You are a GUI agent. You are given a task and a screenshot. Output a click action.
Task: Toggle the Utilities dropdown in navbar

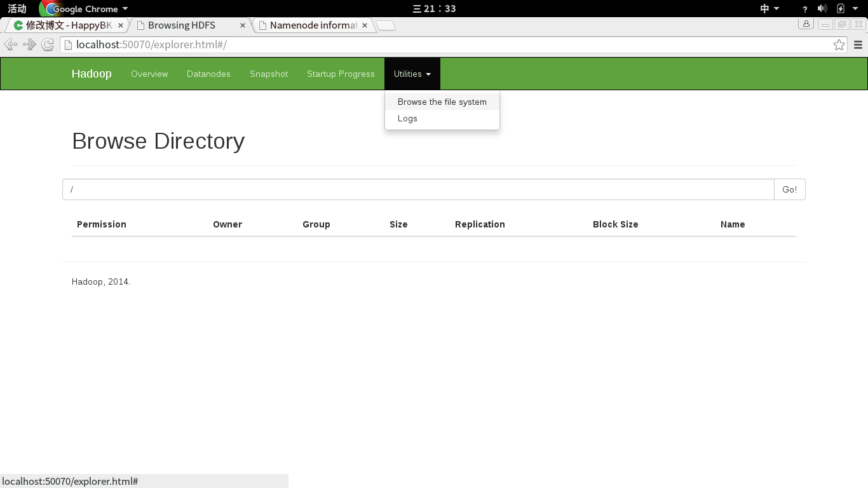point(412,74)
